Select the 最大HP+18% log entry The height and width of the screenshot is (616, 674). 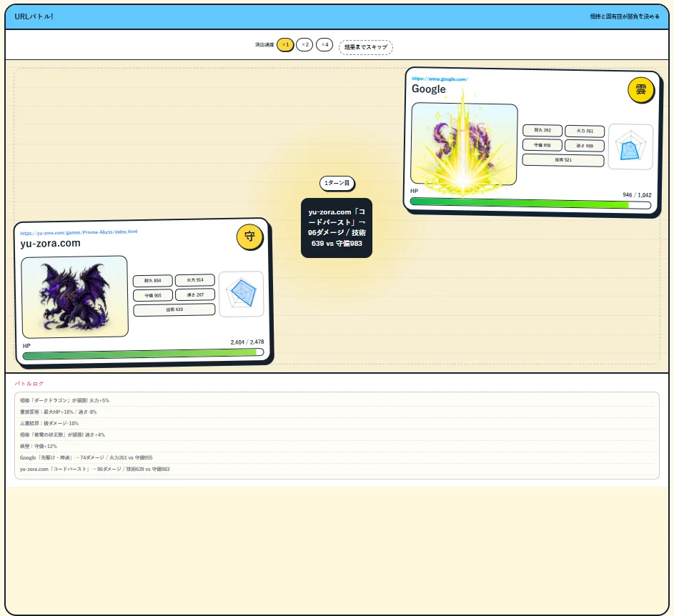click(337, 412)
